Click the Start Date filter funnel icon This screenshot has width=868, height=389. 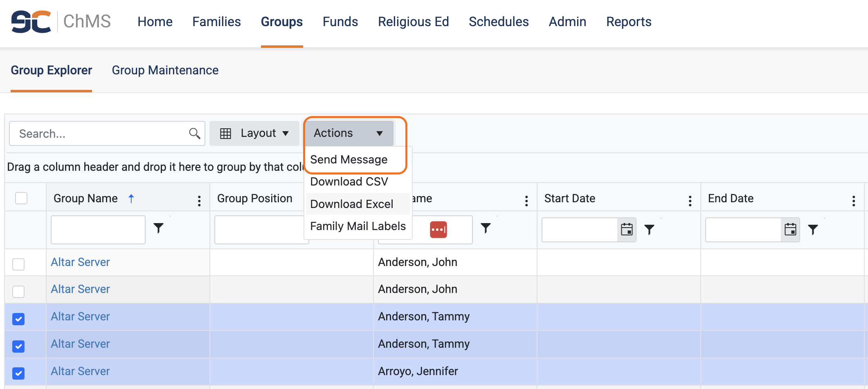pyautogui.click(x=649, y=230)
